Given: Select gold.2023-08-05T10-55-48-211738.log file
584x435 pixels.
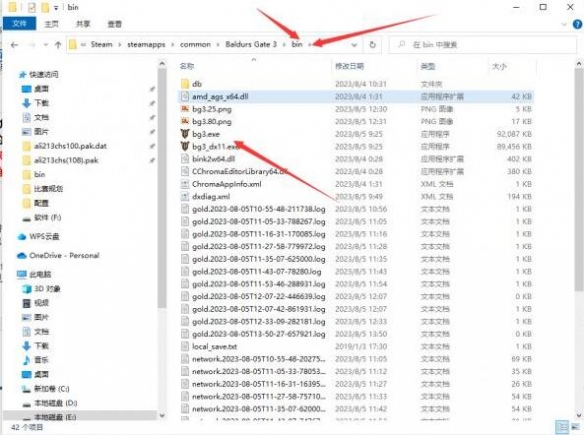Looking at the screenshot, I should pos(258,209).
